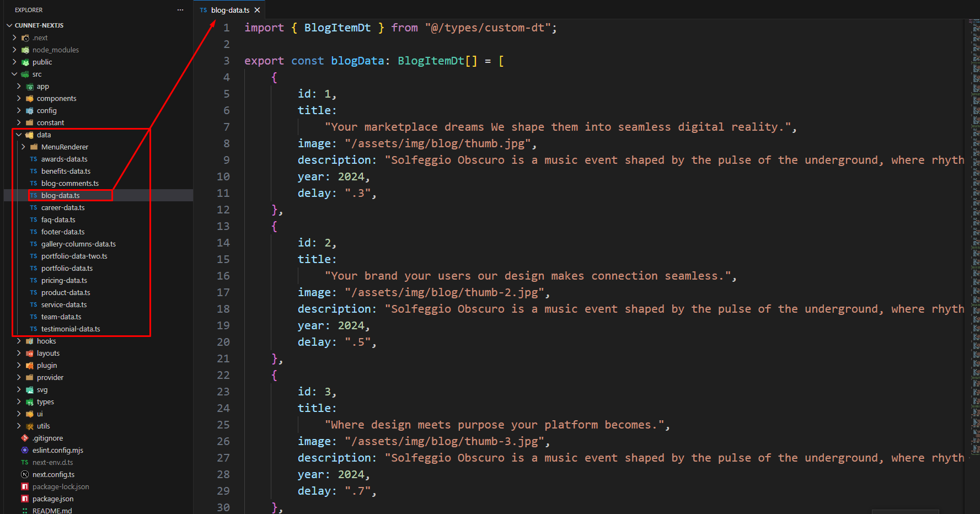Image resolution: width=980 pixels, height=514 pixels.
Task: Collapse the CUNNET-NEXTJS root folder
Action: click(x=9, y=25)
